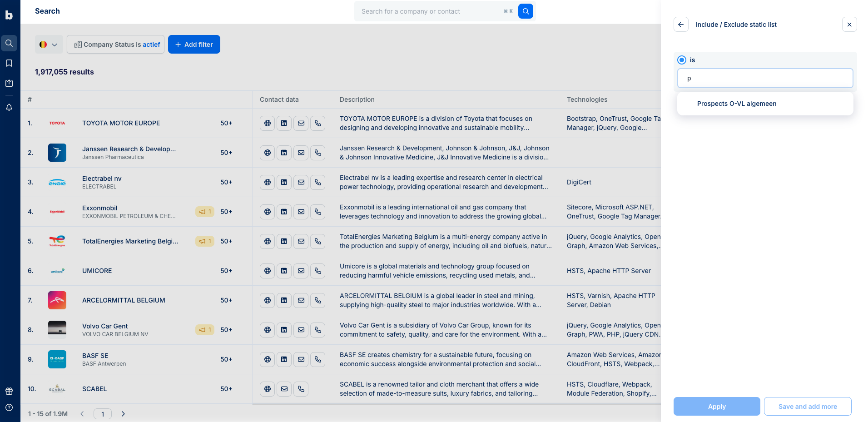Click the Technologies column header
Screen dimensions: 868x422
pos(587,99)
